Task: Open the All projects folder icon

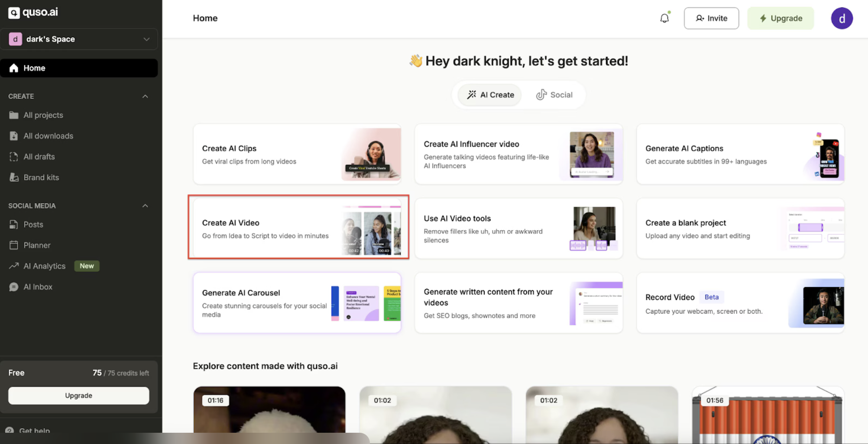Action: pyautogui.click(x=14, y=115)
